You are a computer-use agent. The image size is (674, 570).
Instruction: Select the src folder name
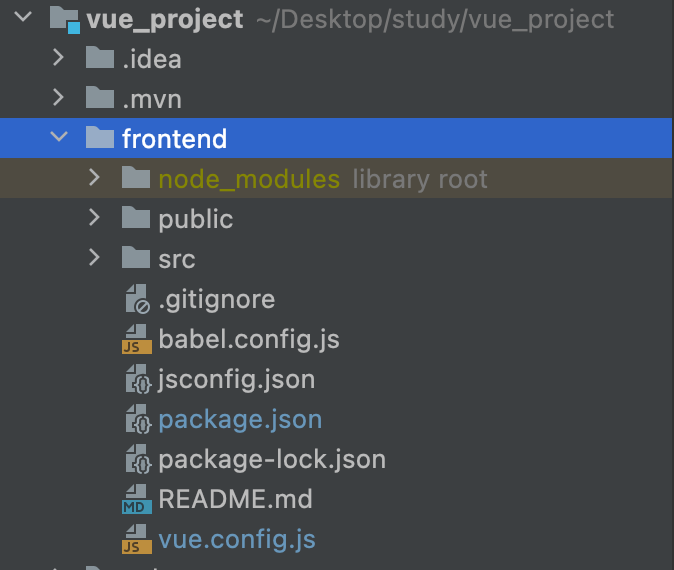(x=177, y=260)
